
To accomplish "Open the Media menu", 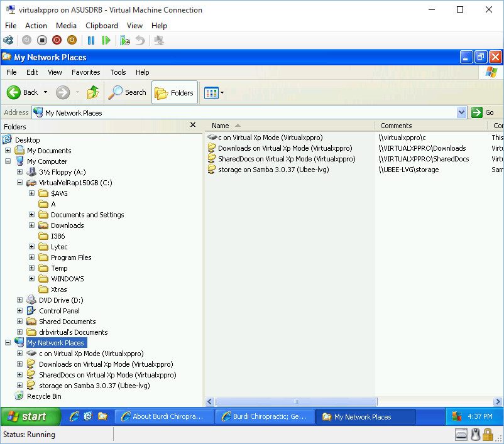I will (66, 26).
